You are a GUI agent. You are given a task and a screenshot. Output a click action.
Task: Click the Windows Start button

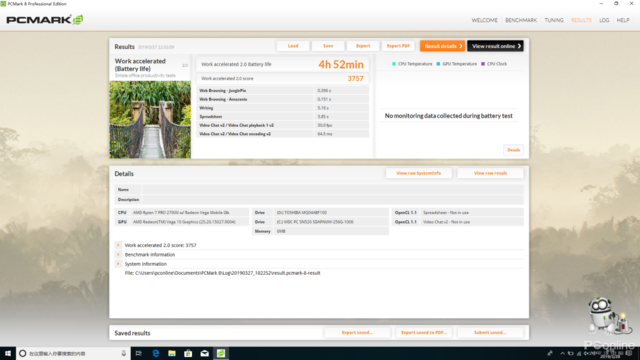pyautogui.click(x=8, y=353)
